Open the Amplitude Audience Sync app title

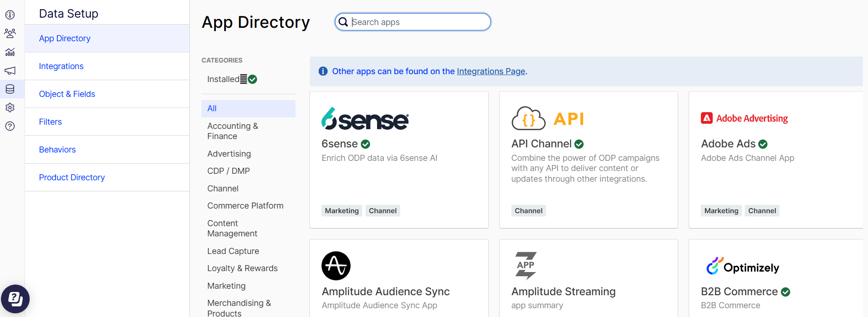[x=386, y=292]
